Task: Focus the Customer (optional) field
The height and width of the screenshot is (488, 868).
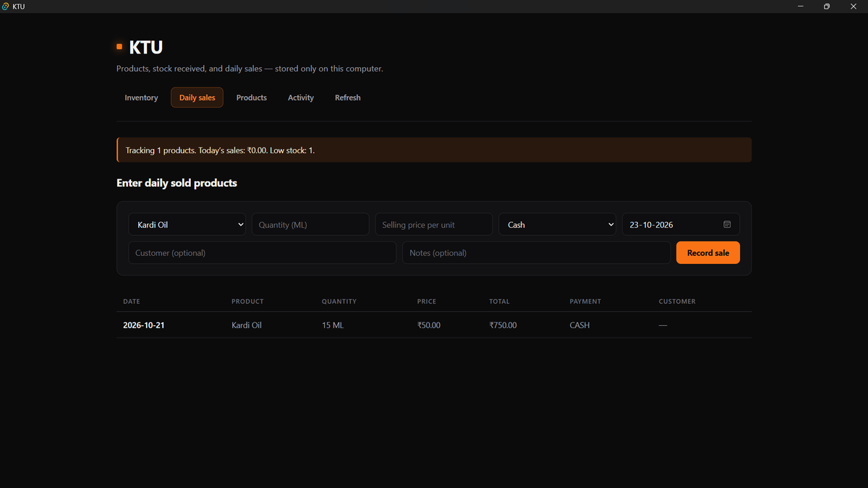Action: click(262, 253)
